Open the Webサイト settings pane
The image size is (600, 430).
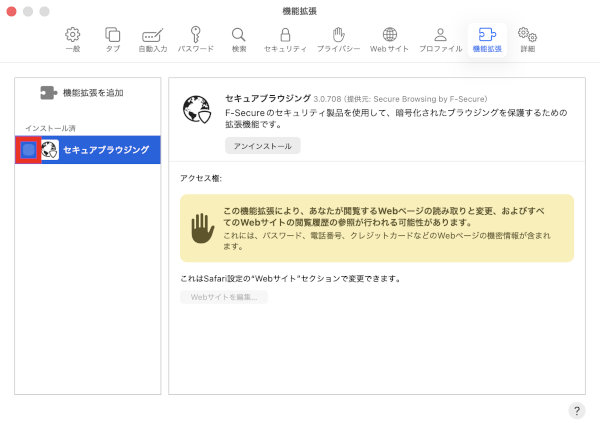(390, 39)
